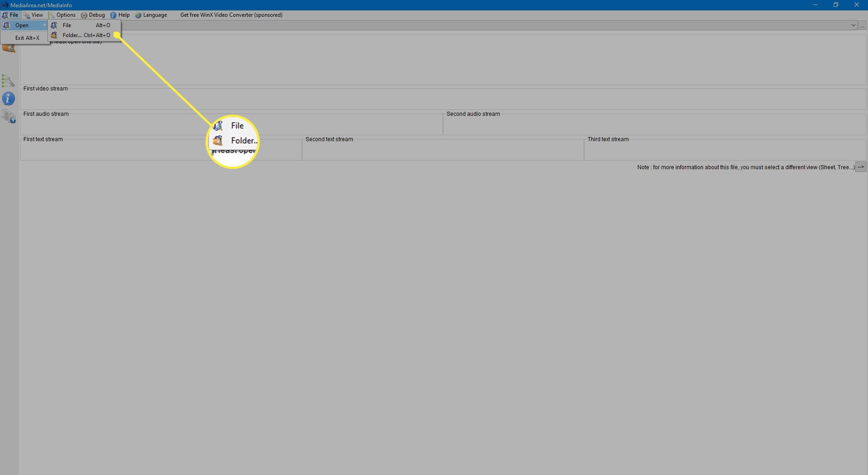
Task: Expand the Open submenu entry
Action: click(25, 25)
